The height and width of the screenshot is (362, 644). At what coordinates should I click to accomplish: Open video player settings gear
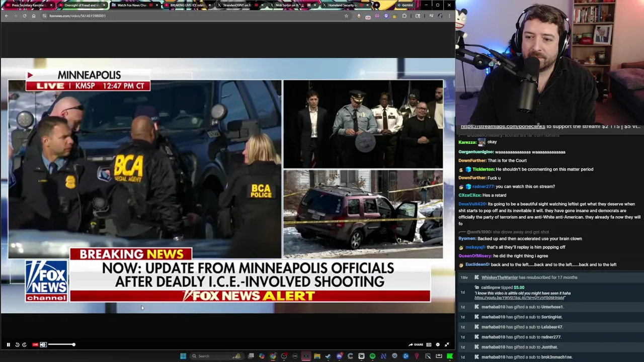click(438, 344)
